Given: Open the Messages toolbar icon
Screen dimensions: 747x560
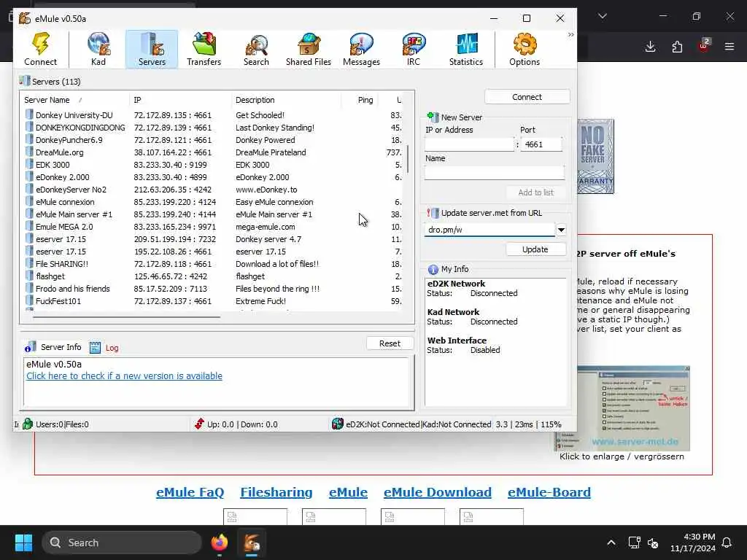Looking at the screenshot, I should (x=361, y=50).
